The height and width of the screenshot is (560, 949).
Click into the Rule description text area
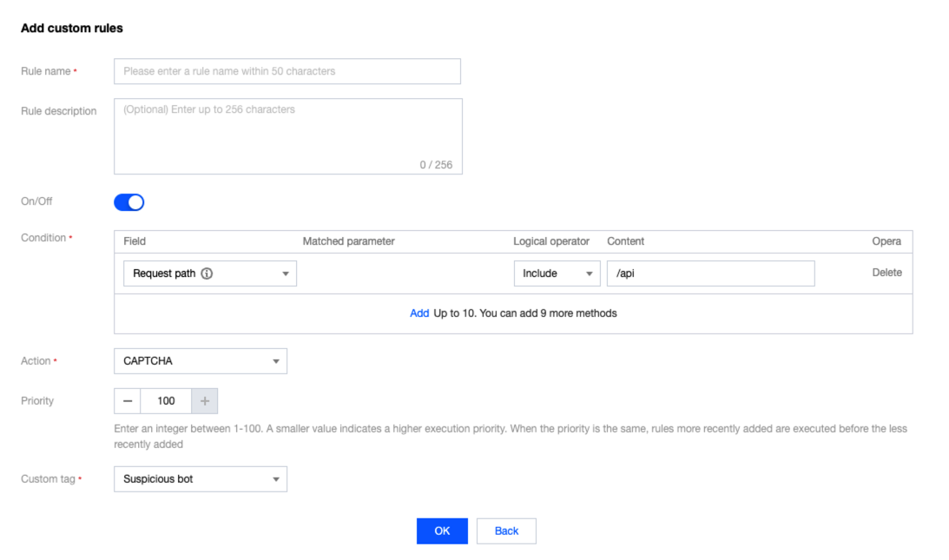288,135
